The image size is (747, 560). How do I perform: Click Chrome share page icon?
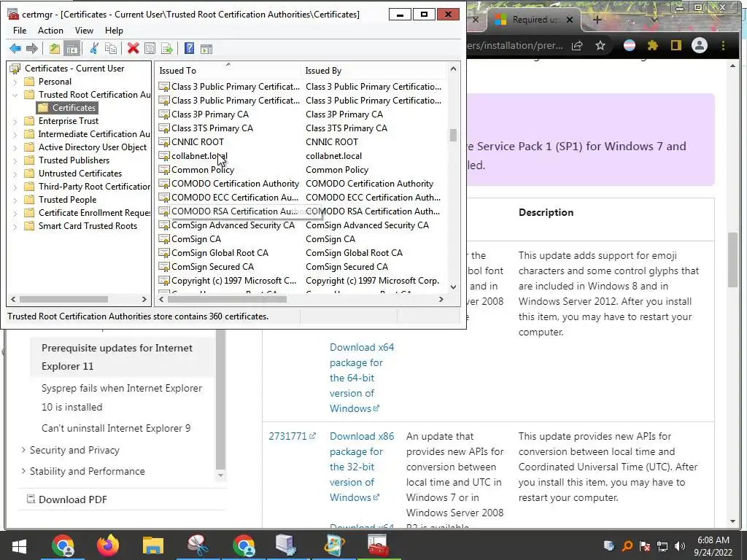tap(578, 45)
